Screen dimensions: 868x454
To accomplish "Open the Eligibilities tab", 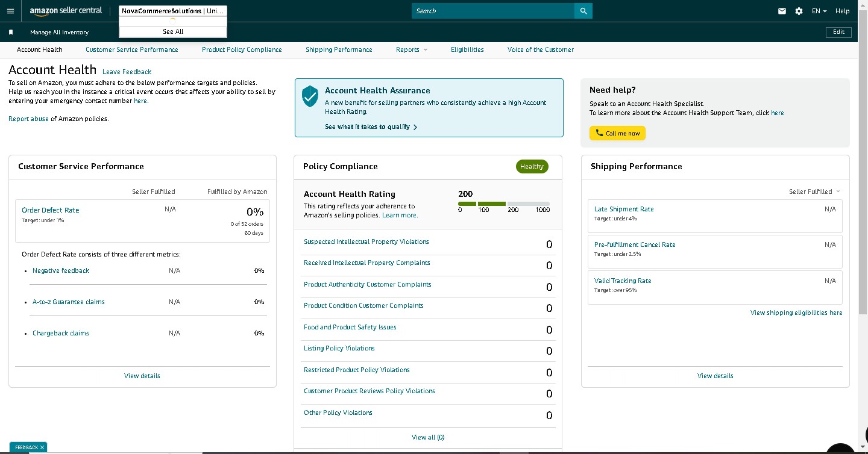I will click(x=467, y=49).
